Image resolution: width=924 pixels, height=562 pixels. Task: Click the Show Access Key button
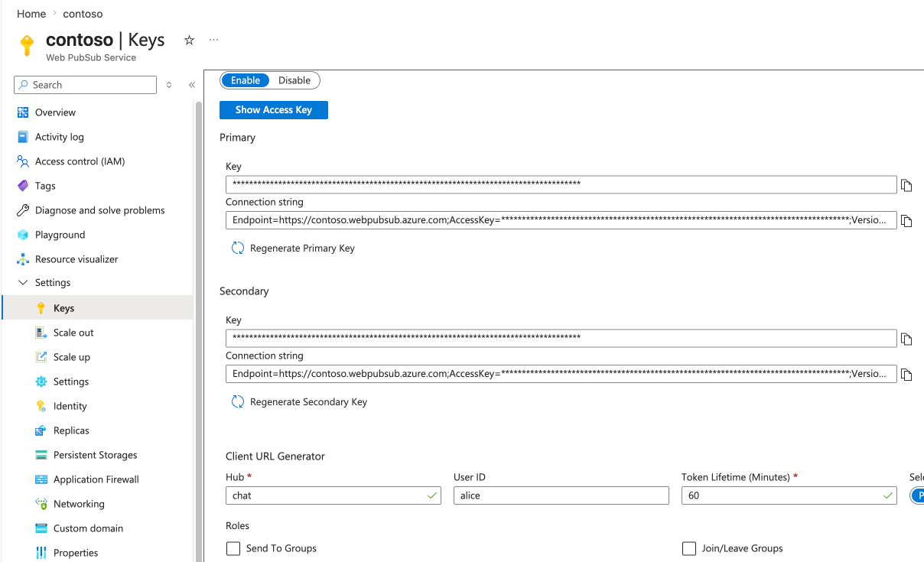pyautogui.click(x=274, y=110)
